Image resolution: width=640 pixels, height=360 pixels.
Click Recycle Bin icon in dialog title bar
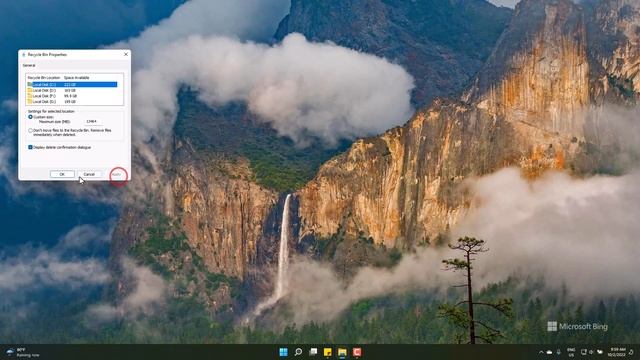coord(24,55)
